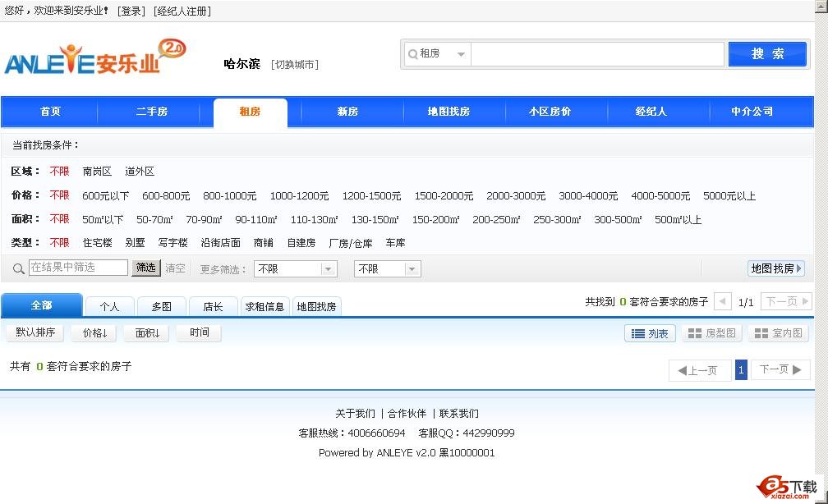Click the 地图找房 arrow button in filter bar
The image size is (828, 504).
pos(776,268)
